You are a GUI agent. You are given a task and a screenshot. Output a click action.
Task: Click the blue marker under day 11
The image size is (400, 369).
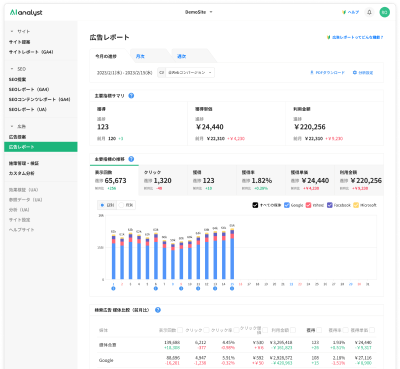tap(198, 288)
